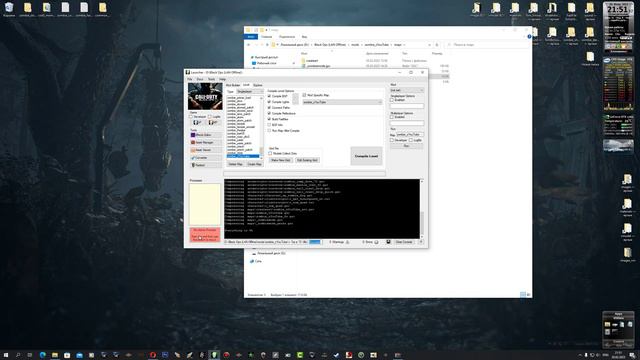Open the Mod selection dropdown on right

[407, 90]
